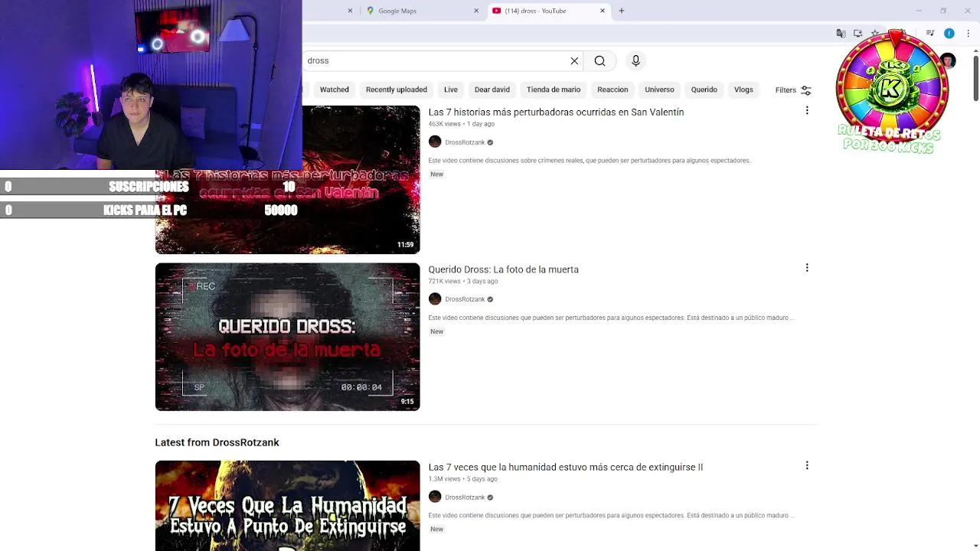Clear the dross search text

(574, 60)
